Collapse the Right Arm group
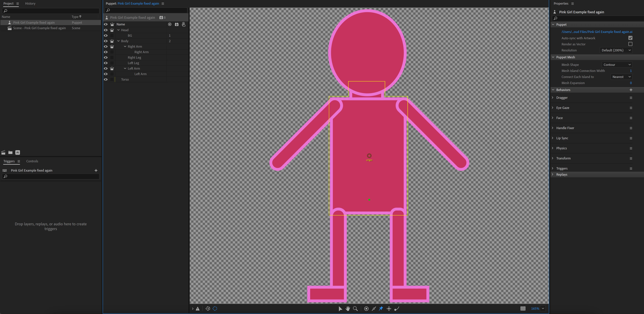Image resolution: width=644 pixels, height=314 pixels. pyautogui.click(x=125, y=47)
